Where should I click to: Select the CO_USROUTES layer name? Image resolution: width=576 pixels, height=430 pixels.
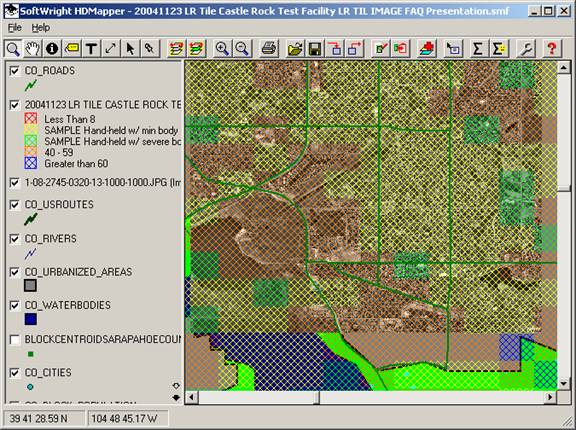(x=59, y=205)
